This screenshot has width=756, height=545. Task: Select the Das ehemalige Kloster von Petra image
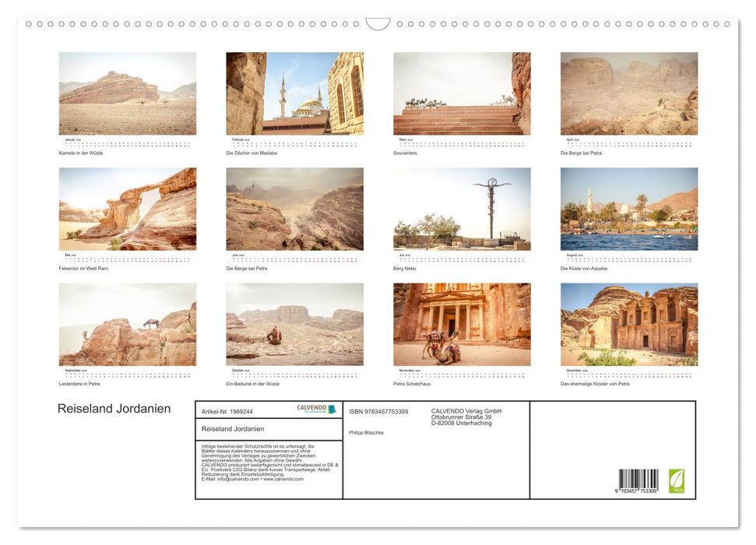(x=629, y=324)
